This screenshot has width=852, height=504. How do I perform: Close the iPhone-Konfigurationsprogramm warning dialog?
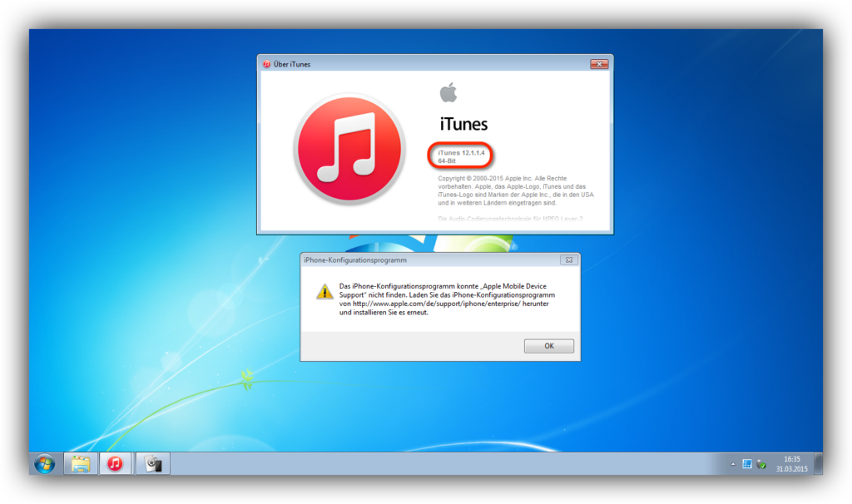pyautogui.click(x=569, y=260)
